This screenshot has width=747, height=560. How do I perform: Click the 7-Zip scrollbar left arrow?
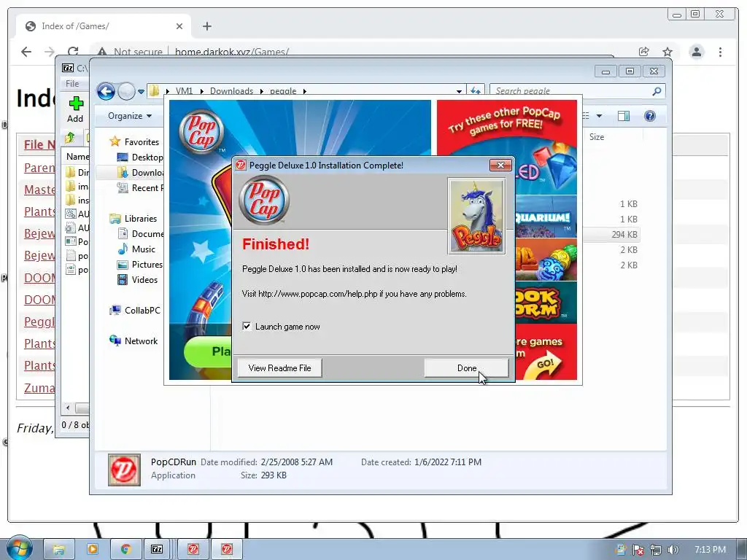[68, 408]
